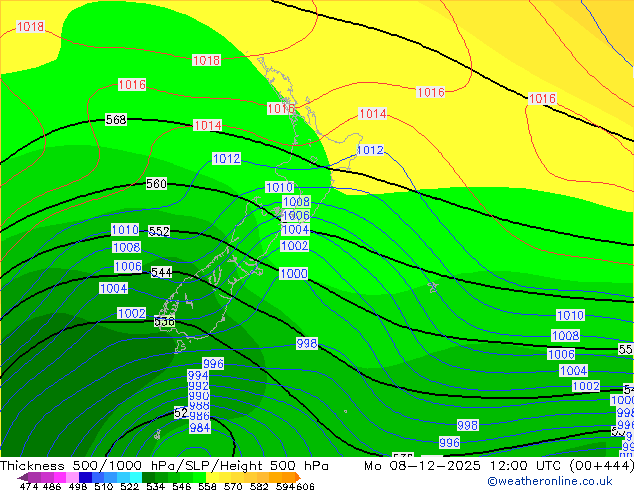This screenshot has height=490, width=634.
Task: Click the 992 pressure label
Action: 199,386
